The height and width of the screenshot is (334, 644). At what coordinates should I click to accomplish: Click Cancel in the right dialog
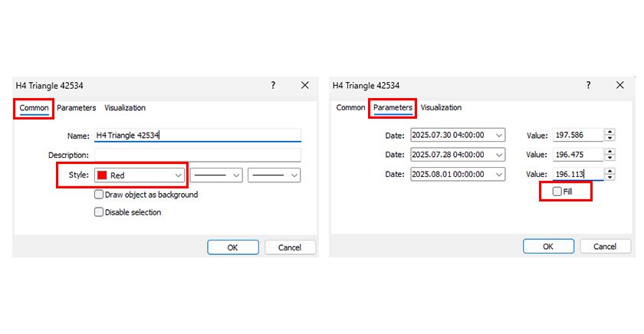(605, 247)
